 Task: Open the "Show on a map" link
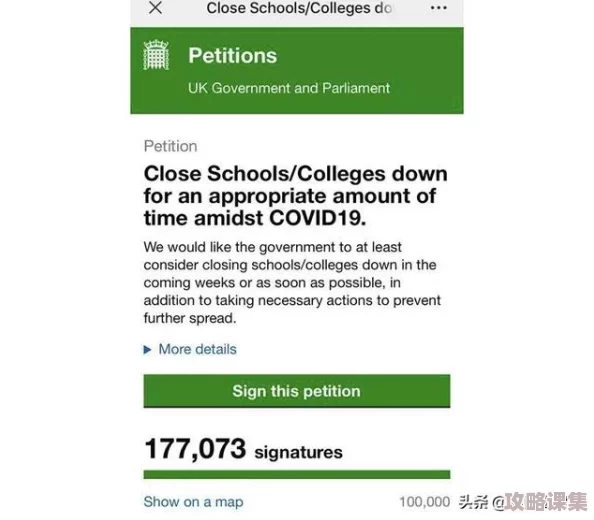193,502
